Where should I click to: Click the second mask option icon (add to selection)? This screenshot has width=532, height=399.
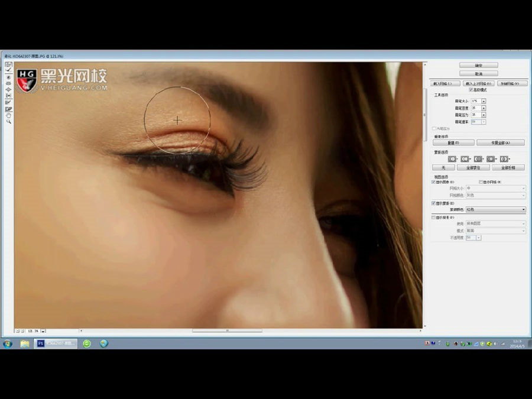(465, 159)
